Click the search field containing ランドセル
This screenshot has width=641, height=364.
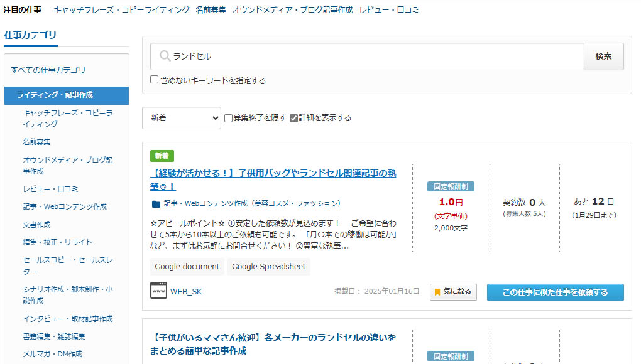click(367, 56)
